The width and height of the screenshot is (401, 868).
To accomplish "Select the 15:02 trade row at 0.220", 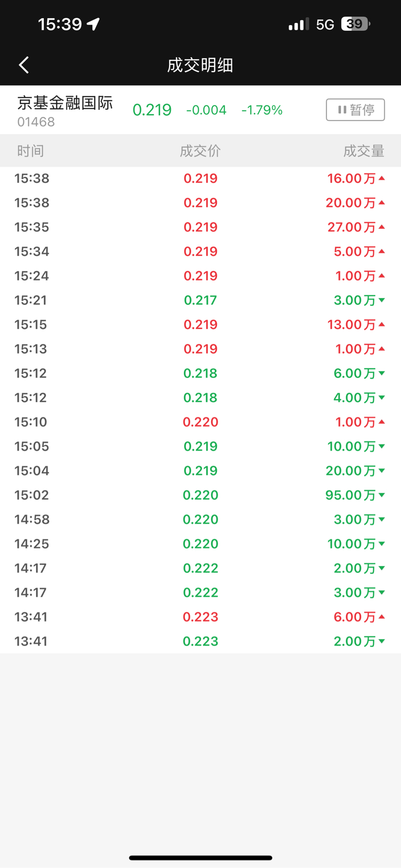I will 200,495.
